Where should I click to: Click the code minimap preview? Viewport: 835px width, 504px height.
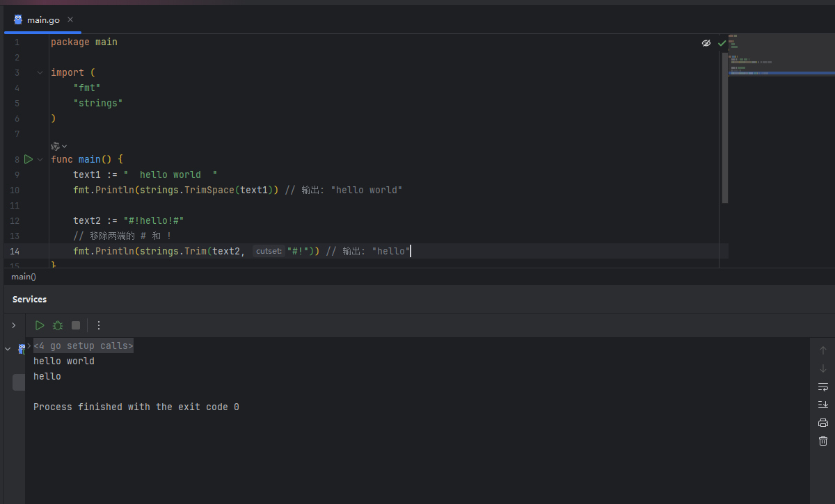coord(781,56)
